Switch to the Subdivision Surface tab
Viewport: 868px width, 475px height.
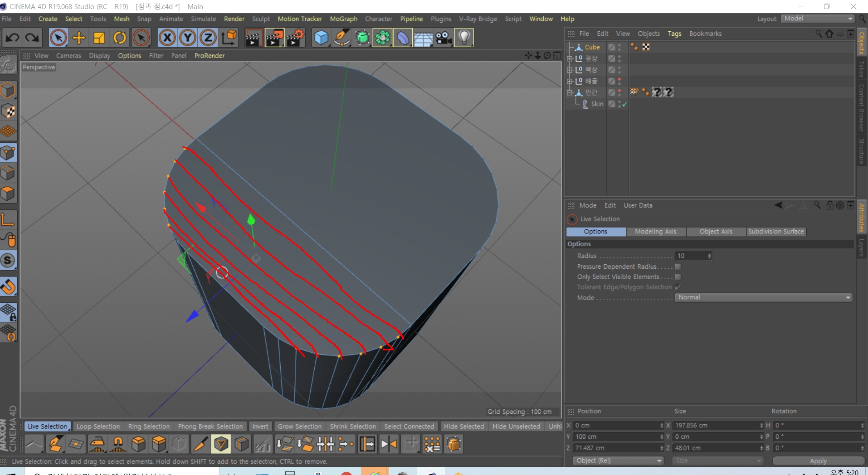tap(776, 232)
